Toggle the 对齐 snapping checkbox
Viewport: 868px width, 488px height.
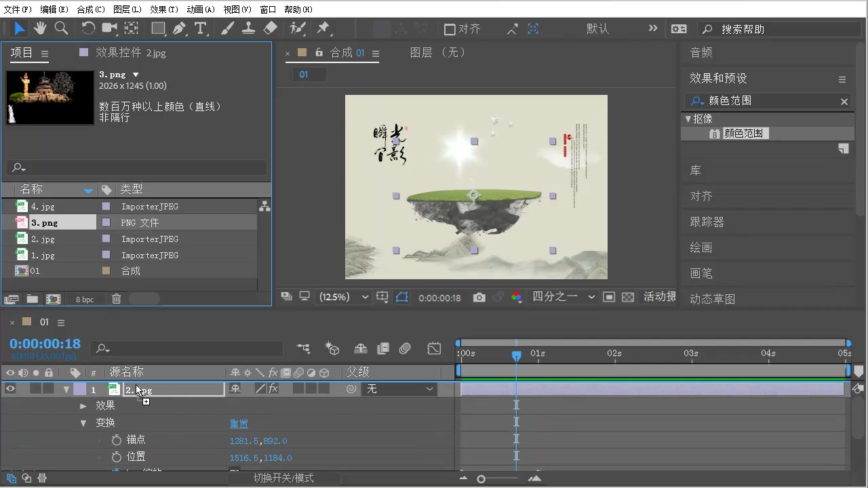tap(450, 29)
